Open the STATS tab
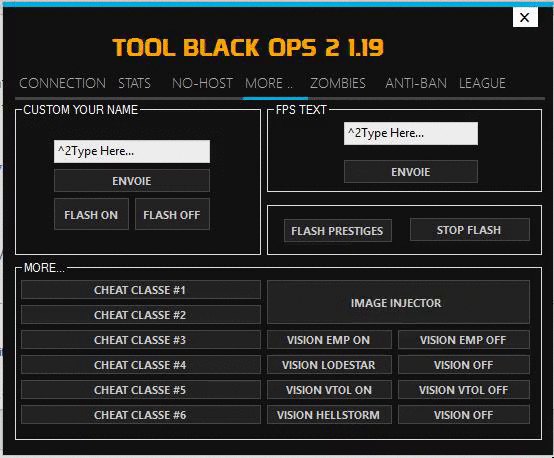Image resolution: width=554 pixels, height=458 pixels. [x=134, y=83]
